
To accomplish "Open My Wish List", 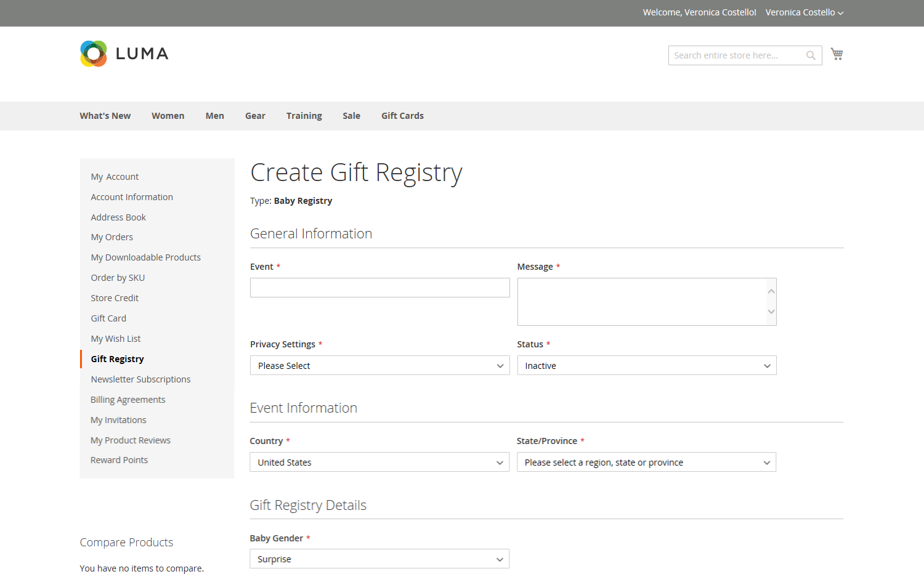I will point(115,338).
